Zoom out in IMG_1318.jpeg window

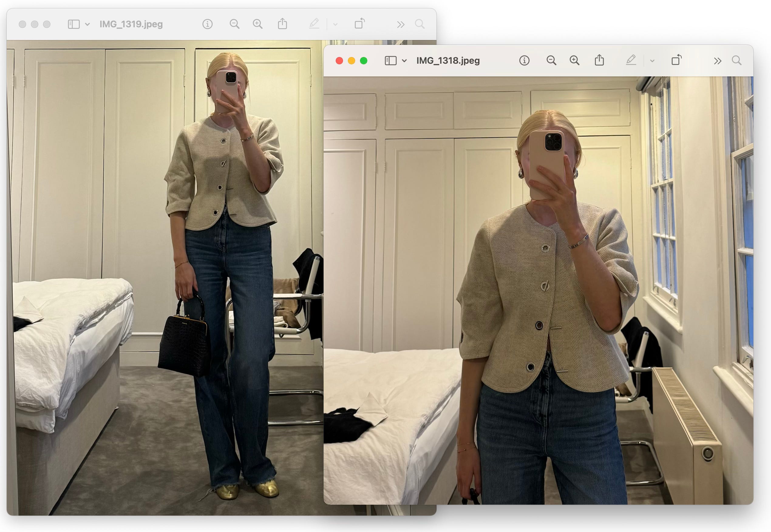coord(551,61)
